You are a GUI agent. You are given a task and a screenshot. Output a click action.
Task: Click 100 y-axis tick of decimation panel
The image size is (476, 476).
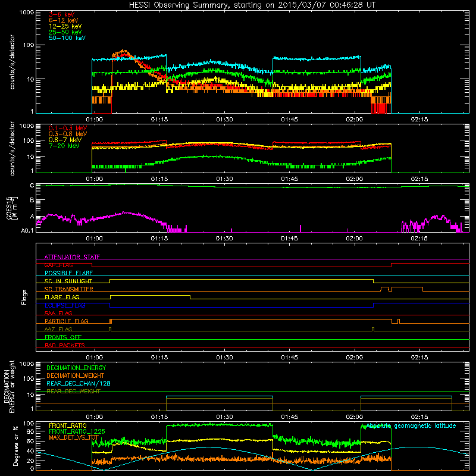[29, 378]
